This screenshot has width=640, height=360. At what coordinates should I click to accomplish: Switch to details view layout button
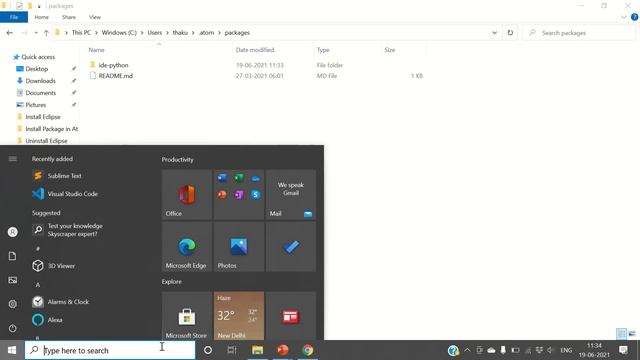click(x=621, y=333)
